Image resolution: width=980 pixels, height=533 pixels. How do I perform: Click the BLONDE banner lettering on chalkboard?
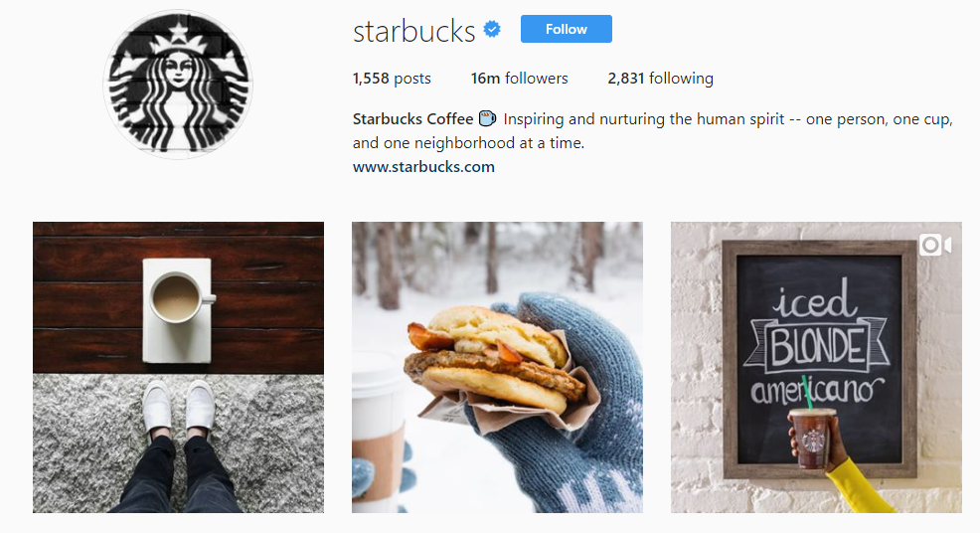pyautogui.click(x=816, y=345)
